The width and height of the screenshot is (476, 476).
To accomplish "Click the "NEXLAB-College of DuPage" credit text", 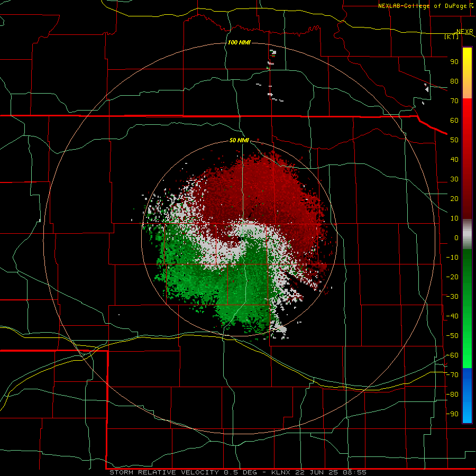I will point(422,6).
